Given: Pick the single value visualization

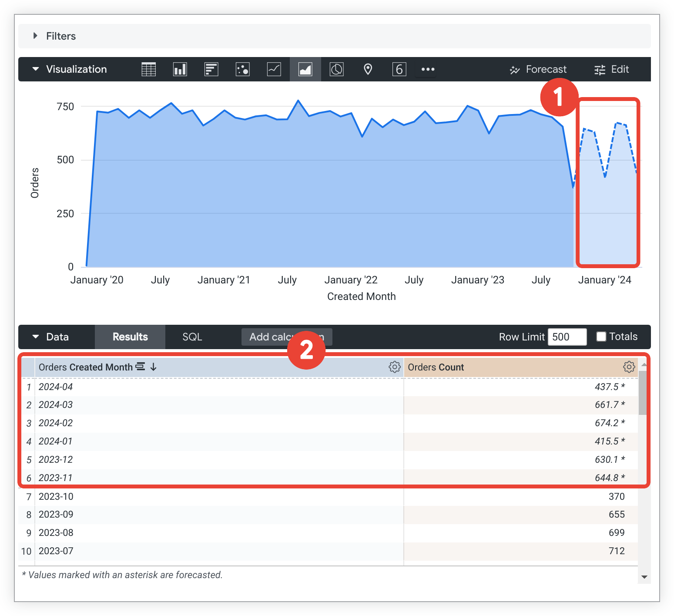Looking at the screenshot, I should (x=399, y=69).
